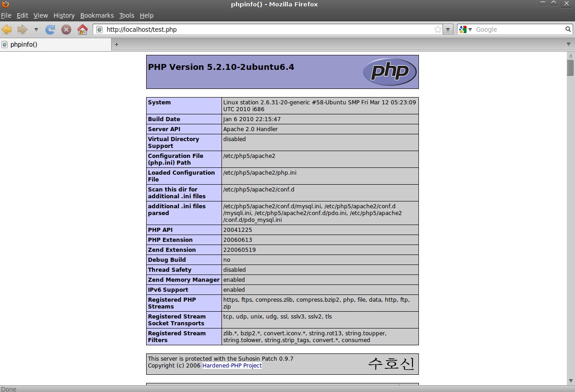Open the History menu
This screenshot has height=392, width=575.
click(64, 15)
